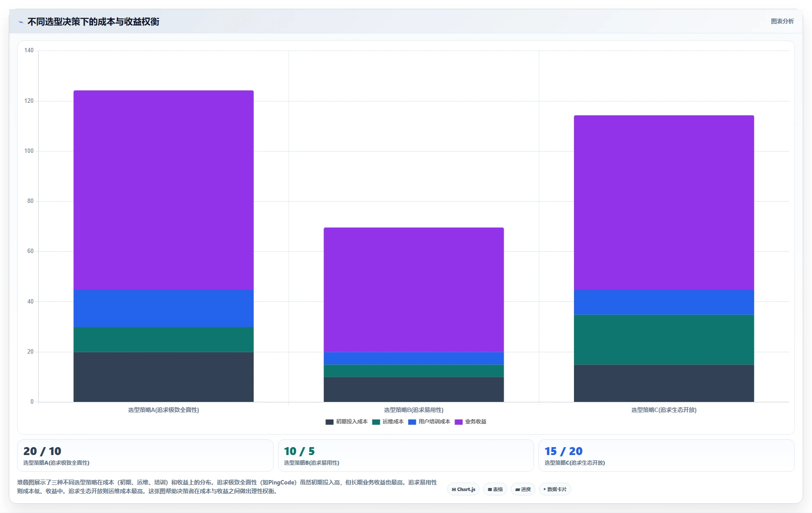The image size is (812, 513).
Task: Toggle the 运维成本 legend color box
Action: click(x=376, y=422)
